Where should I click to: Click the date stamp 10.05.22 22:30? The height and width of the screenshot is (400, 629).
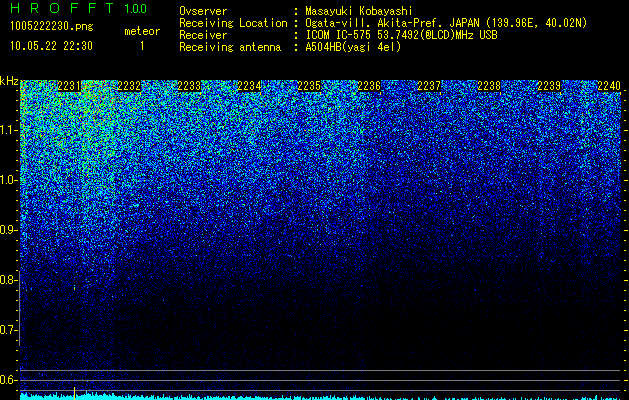51,46
